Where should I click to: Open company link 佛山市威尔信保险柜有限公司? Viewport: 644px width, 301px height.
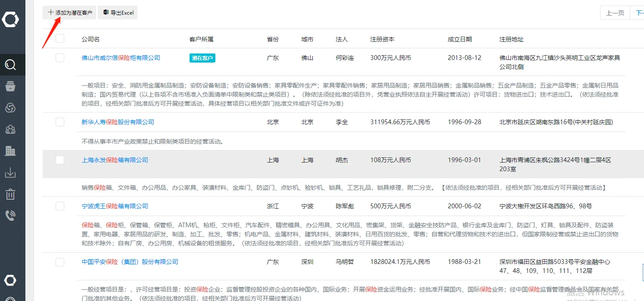(121, 58)
